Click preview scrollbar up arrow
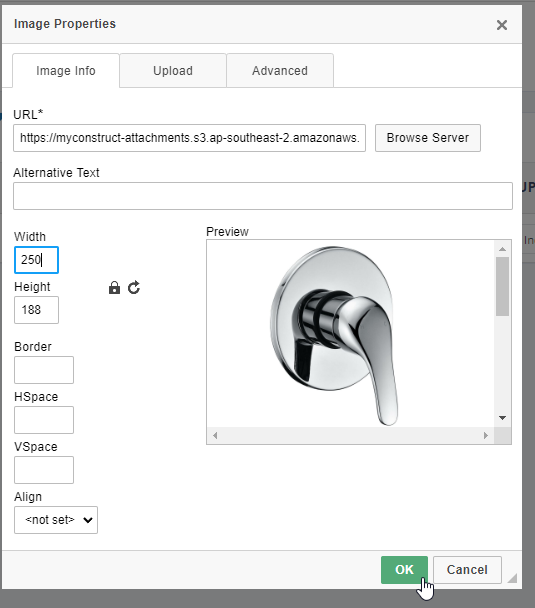This screenshot has height=608, width=535. (502, 249)
